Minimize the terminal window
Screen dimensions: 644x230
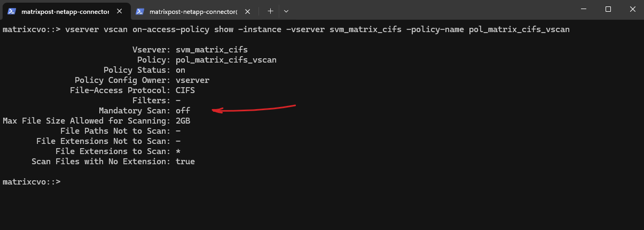[584, 9]
